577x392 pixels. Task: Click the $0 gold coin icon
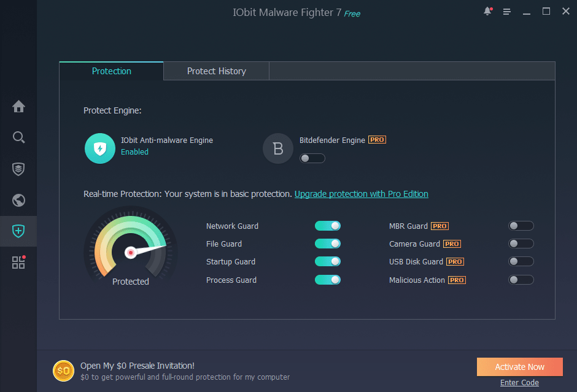click(x=63, y=371)
